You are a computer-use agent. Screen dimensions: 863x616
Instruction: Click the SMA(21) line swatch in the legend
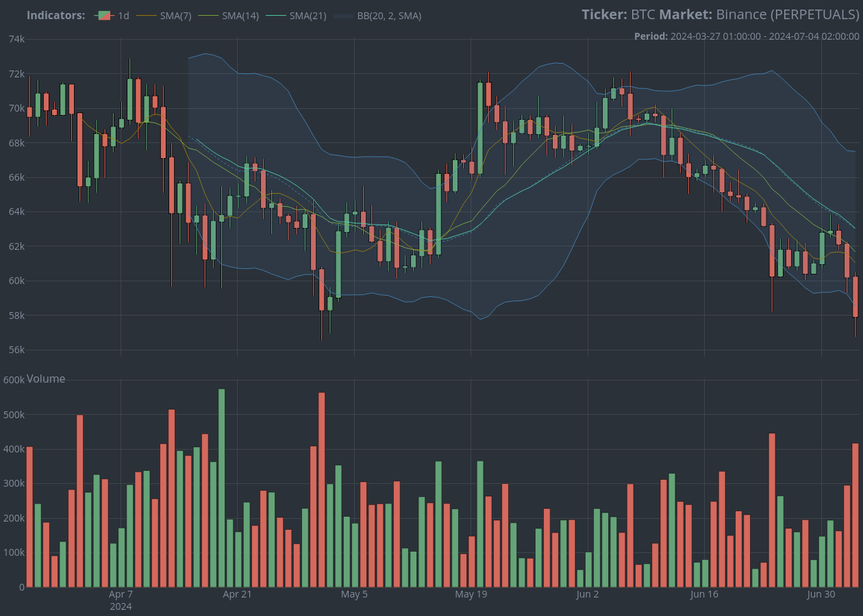276,15
